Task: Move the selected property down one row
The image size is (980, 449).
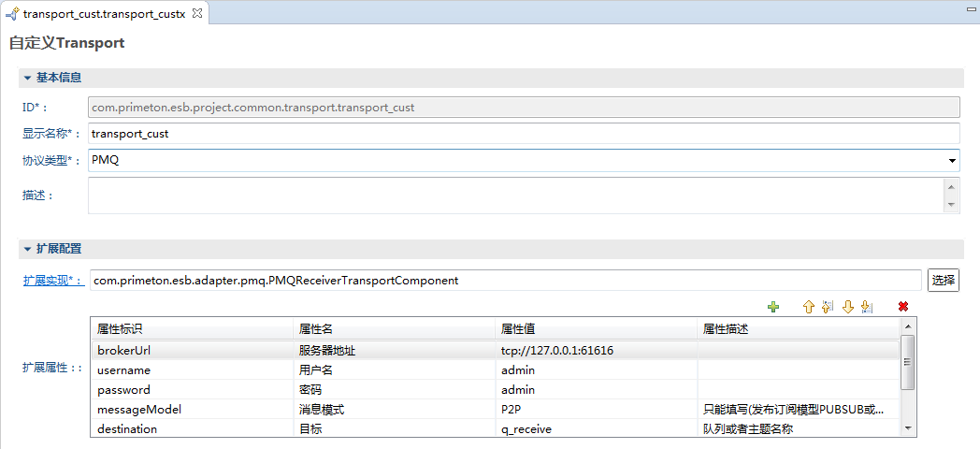Action: point(847,307)
